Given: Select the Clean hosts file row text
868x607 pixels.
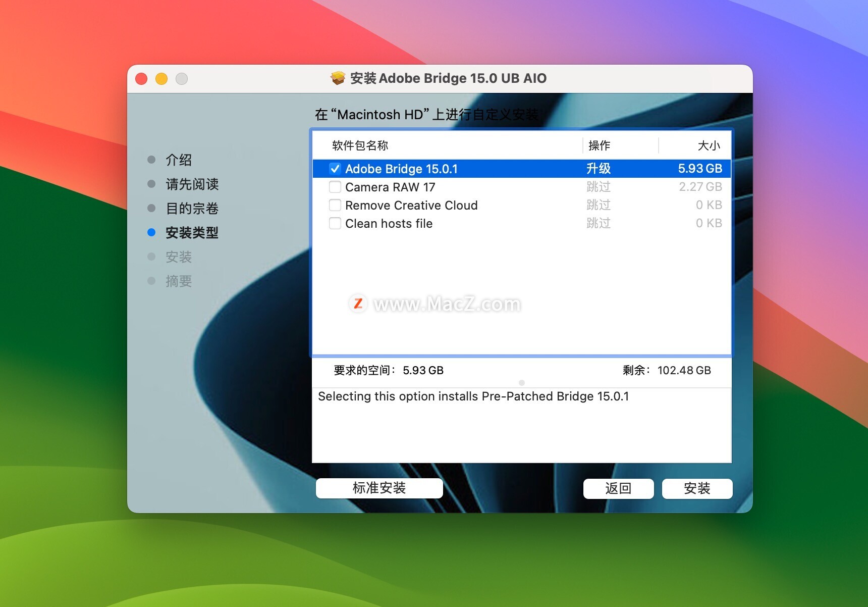Looking at the screenshot, I should (x=389, y=223).
